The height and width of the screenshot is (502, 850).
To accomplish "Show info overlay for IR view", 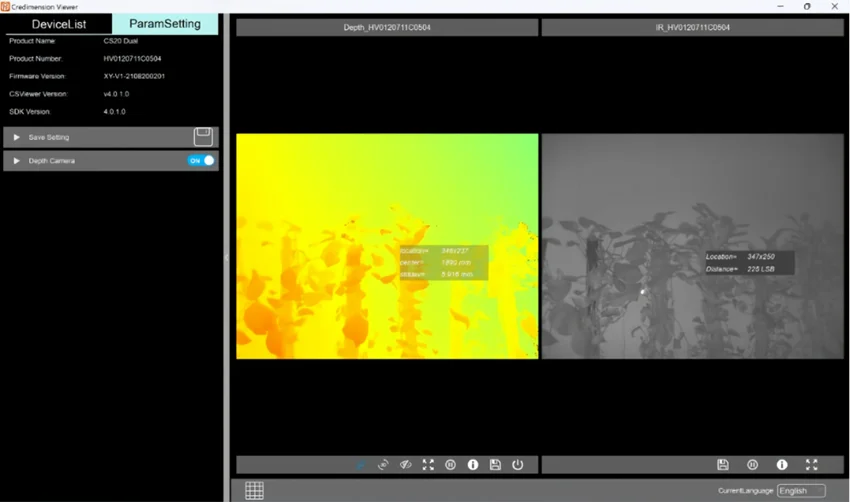I will [x=782, y=465].
